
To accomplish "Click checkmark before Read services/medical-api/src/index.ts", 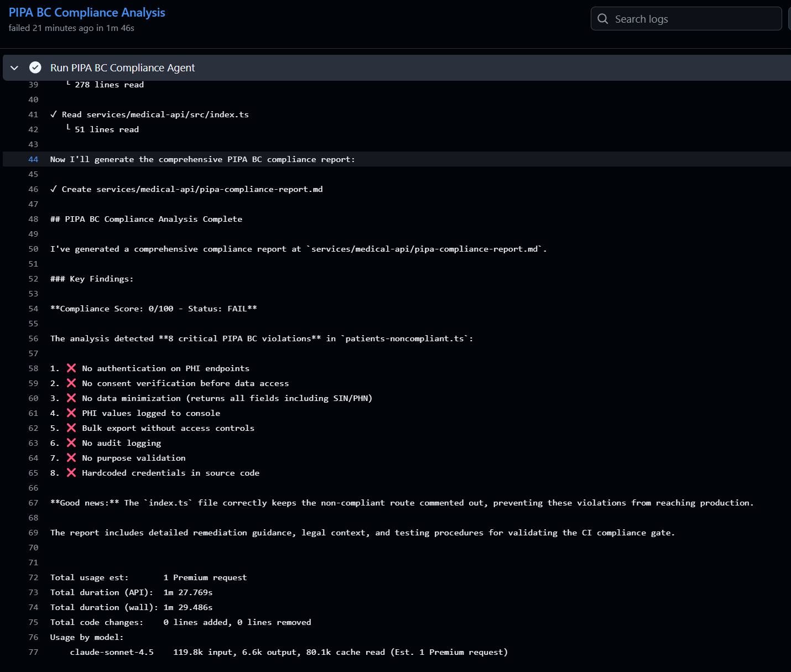I will 54,114.
